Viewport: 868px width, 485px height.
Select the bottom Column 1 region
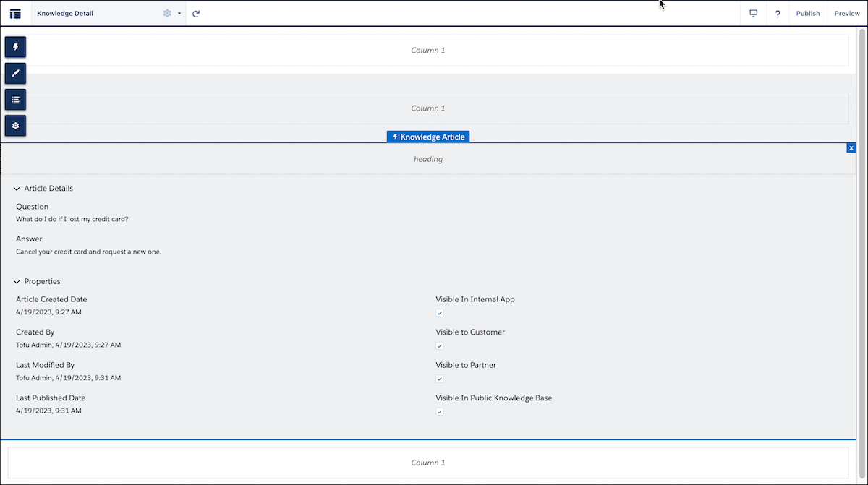[x=428, y=463]
